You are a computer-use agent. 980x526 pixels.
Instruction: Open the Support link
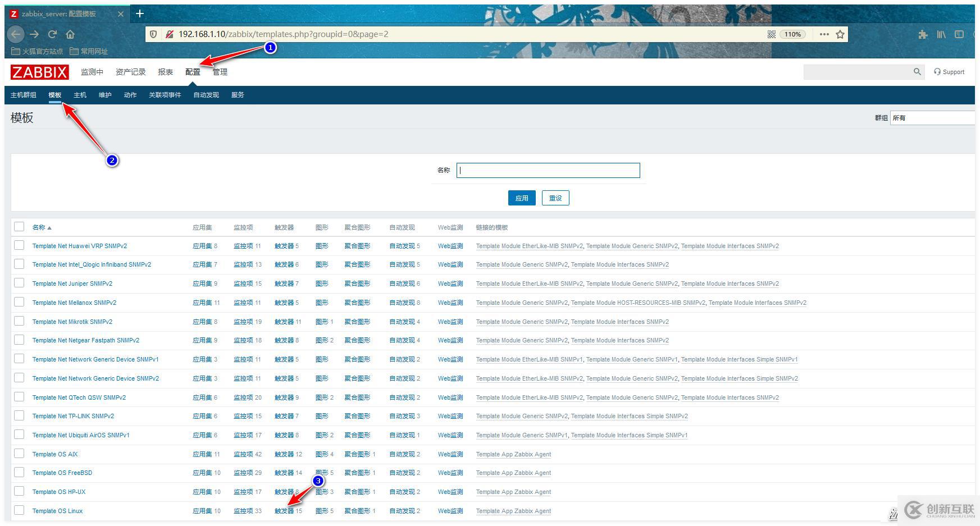click(949, 72)
